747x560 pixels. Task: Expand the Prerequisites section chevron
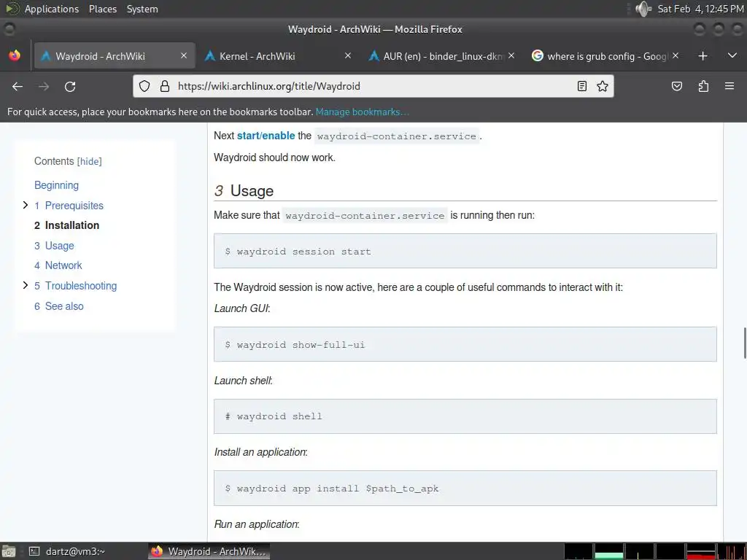(x=26, y=205)
